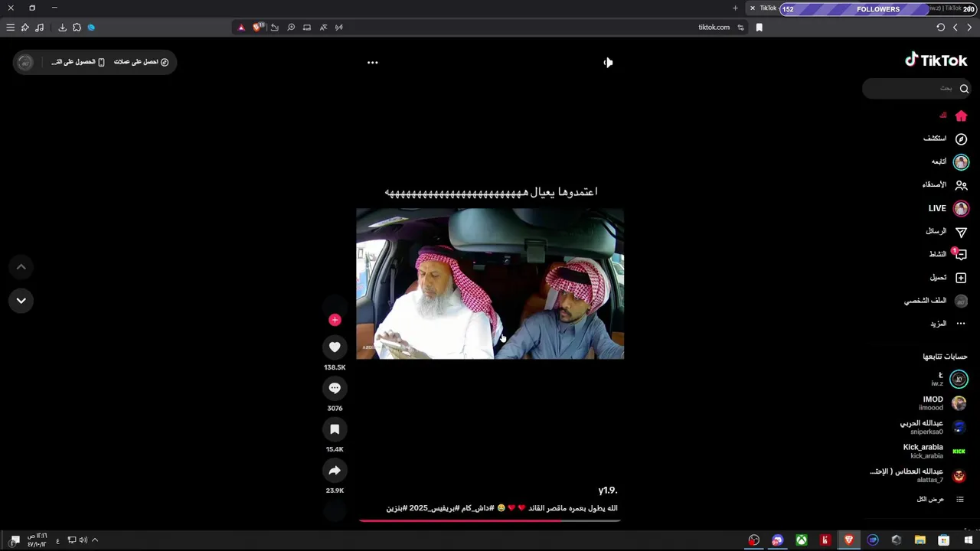
Task: Go to previous video with up chevron
Action: pos(21,267)
